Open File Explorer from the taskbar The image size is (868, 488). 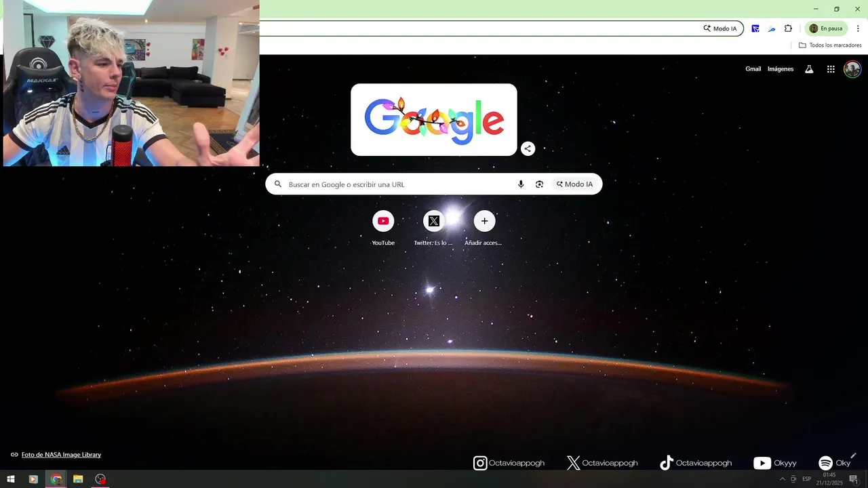coord(78,479)
